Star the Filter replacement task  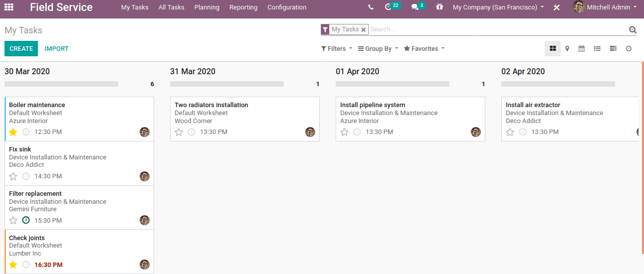[x=13, y=220]
